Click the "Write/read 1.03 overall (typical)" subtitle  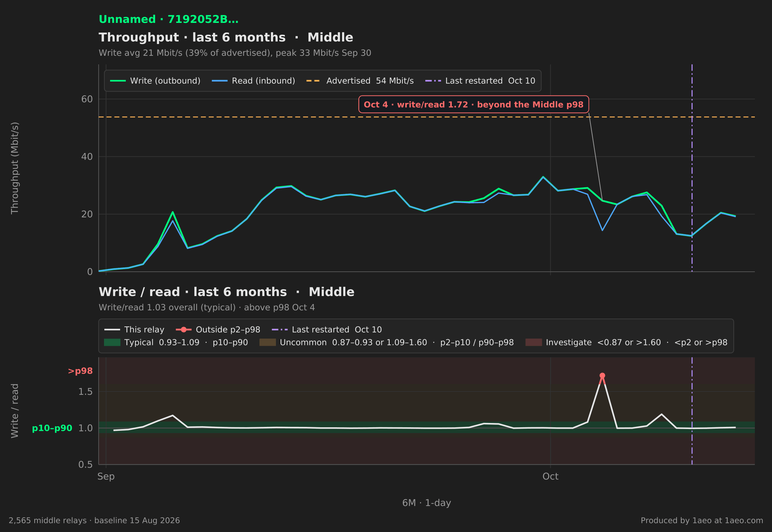(207, 307)
